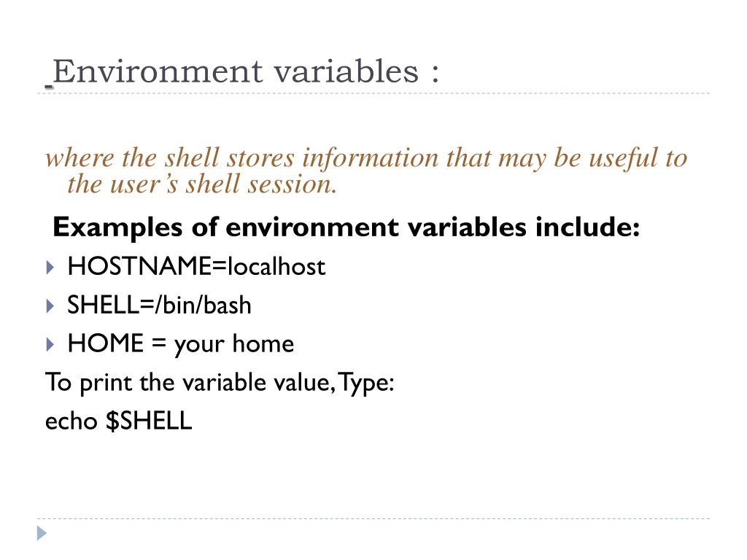
Task: Click the word 'variables' in the bold heading
Action: click(466, 227)
